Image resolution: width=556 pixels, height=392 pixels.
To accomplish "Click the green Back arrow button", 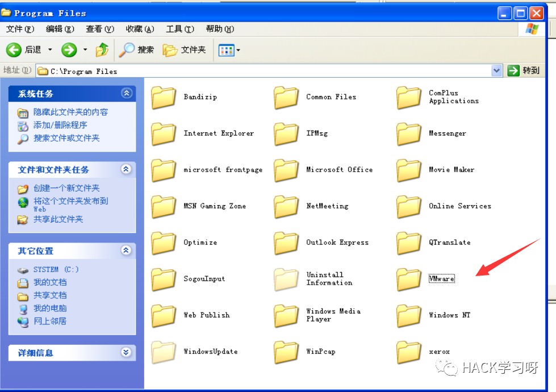I will click(14, 50).
